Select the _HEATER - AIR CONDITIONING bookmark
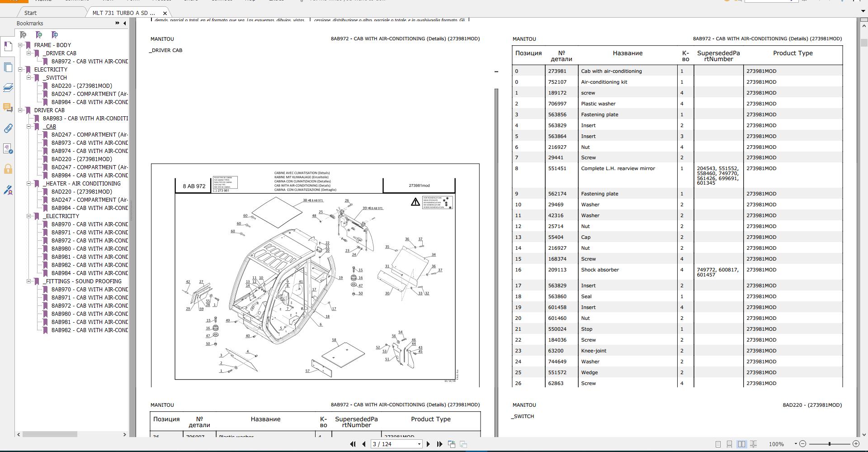 (x=82, y=183)
